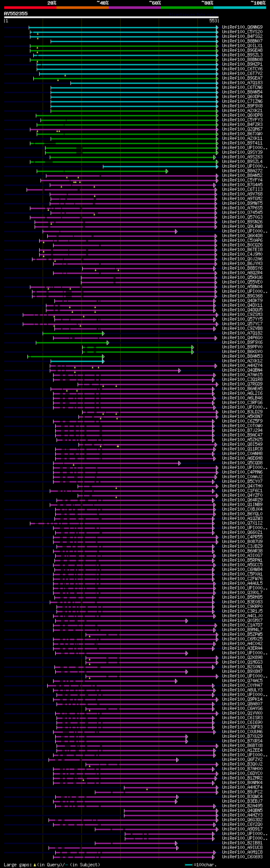Select label UniRef100_C9ZSM3
Viewport: 270px width, 868px height.
pos(242,315)
